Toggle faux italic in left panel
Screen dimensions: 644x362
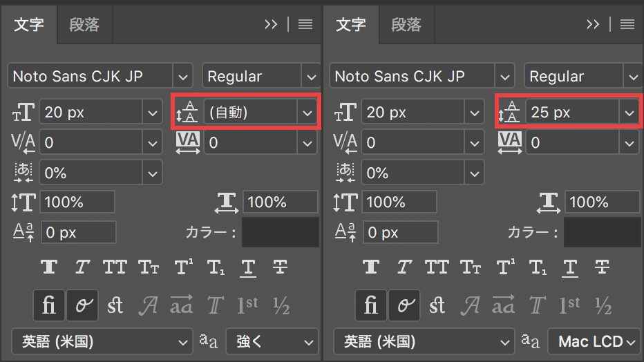(x=82, y=267)
